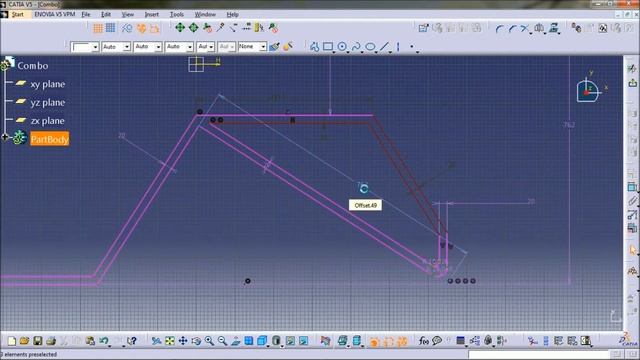Expand the Trim tool dropdown arrow
This screenshot has width=640, height=360.
(x=531, y=33)
